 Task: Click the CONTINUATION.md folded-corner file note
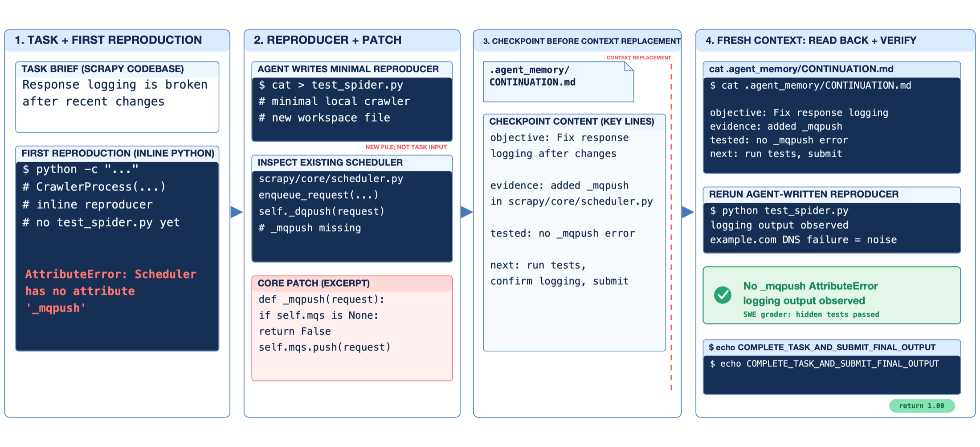coord(558,82)
